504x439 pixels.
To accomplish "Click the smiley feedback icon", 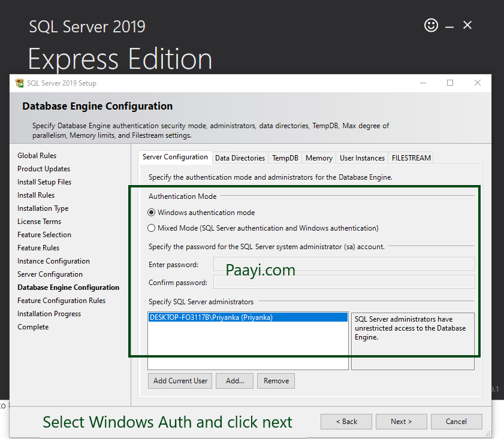I will click(431, 25).
